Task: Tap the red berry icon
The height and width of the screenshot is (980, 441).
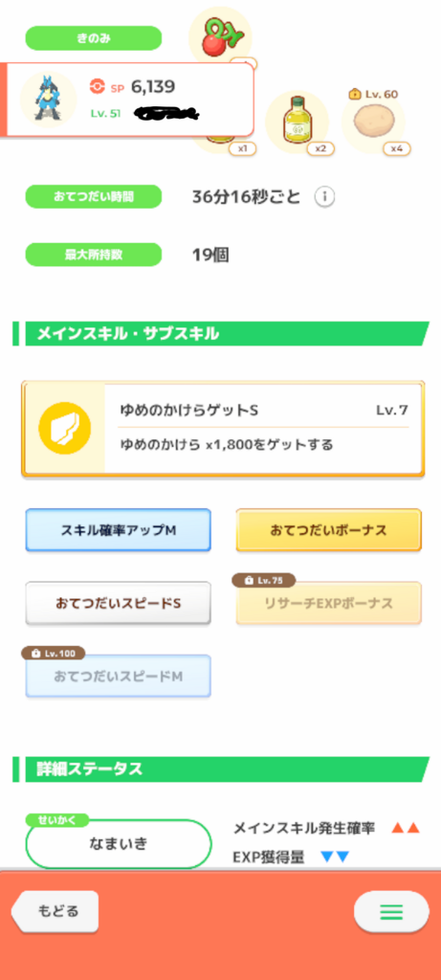Action: point(220,35)
